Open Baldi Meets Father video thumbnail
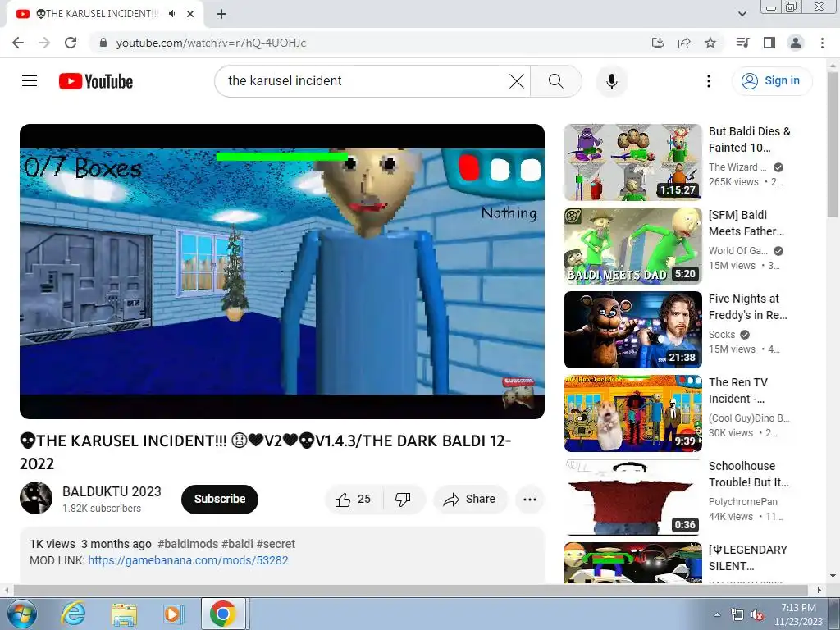This screenshot has height=630, width=840. (x=632, y=246)
